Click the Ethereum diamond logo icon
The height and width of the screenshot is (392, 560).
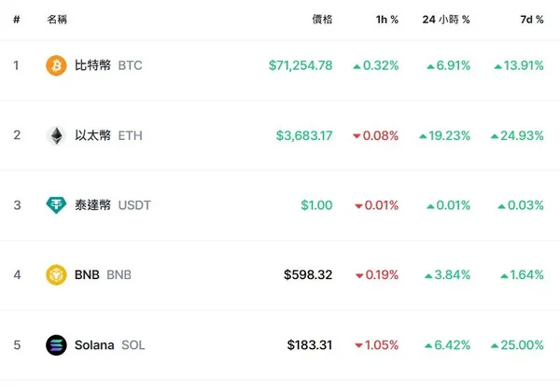pyautogui.click(x=57, y=135)
